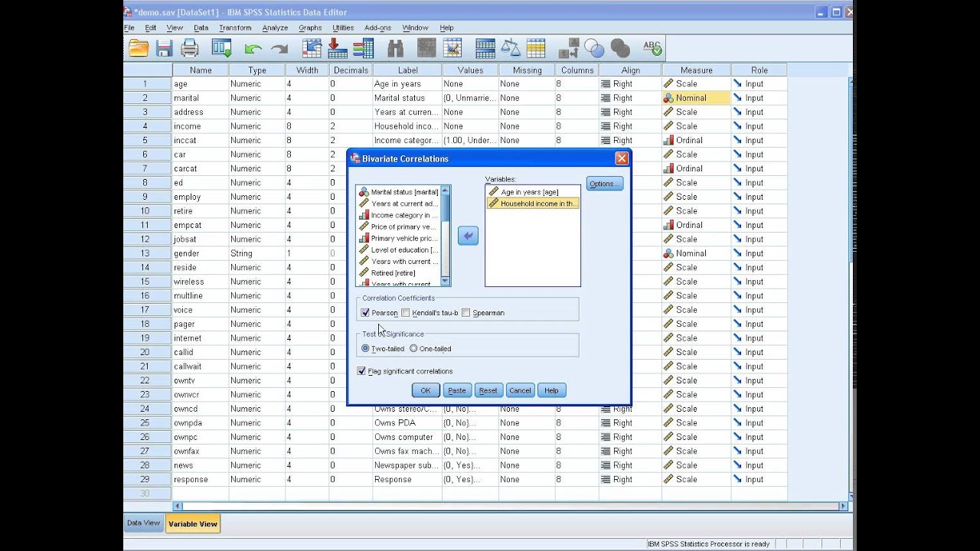Click the Show all variables dark circles icon
This screenshot has height=551, width=980.
[620, 48]
